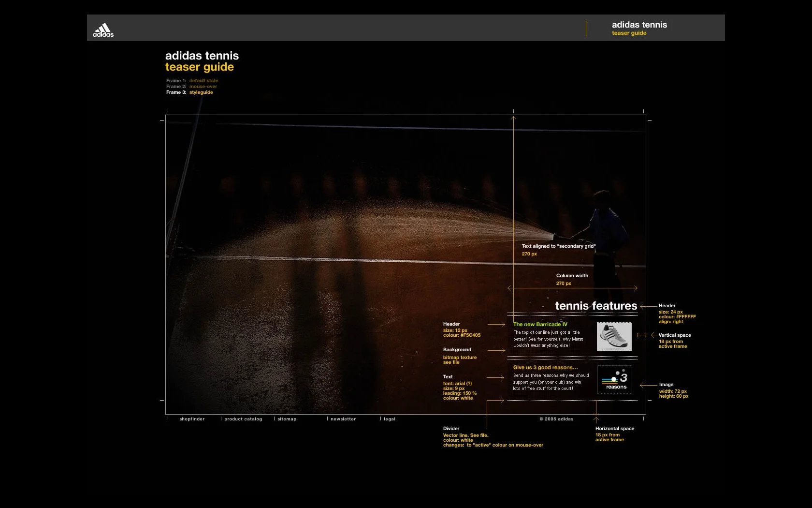
Task: Open 'The new Barricade IV' teaser heading
Action: (x=540, y=324)
